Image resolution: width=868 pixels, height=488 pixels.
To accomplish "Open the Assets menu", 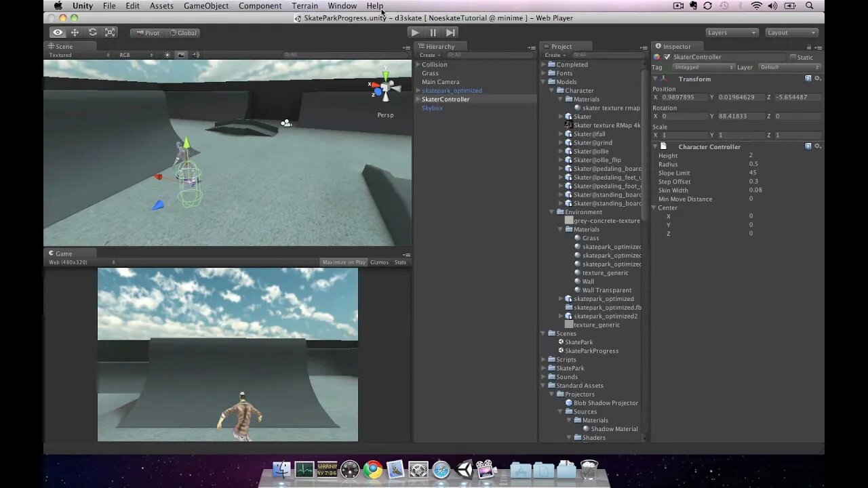I will click(161, 5).
